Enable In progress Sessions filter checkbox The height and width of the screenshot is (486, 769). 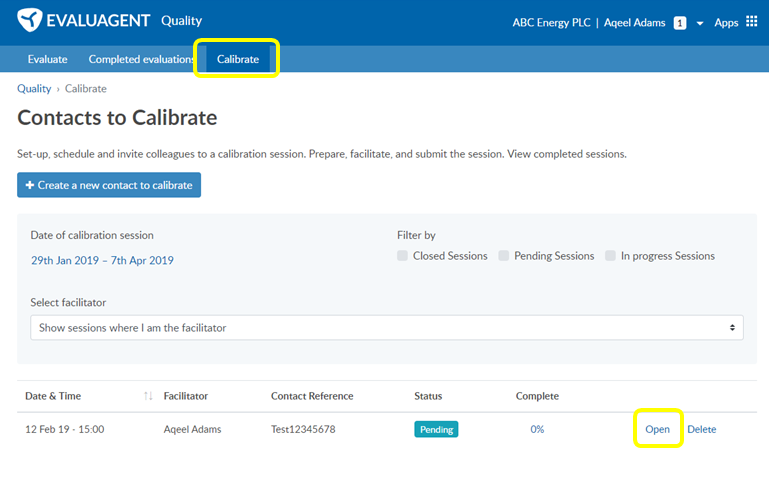point(610,256)
